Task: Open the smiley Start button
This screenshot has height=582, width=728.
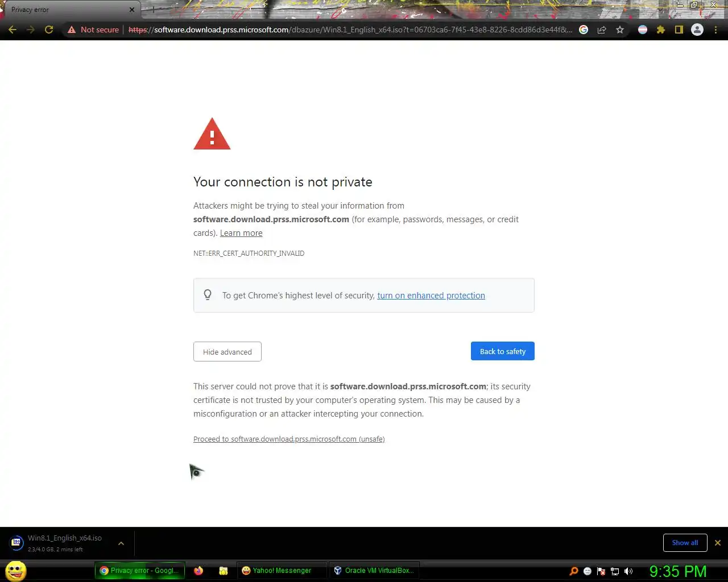Action: [x=15, y=571]
